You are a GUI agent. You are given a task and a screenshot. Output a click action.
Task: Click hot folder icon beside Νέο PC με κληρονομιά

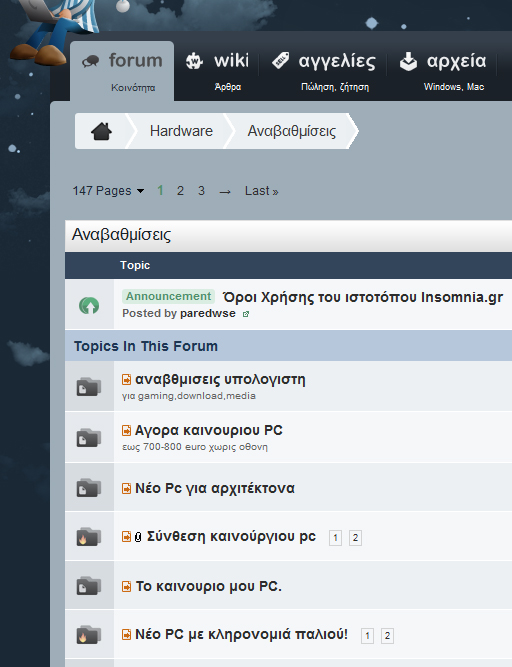tap(88, 635)
